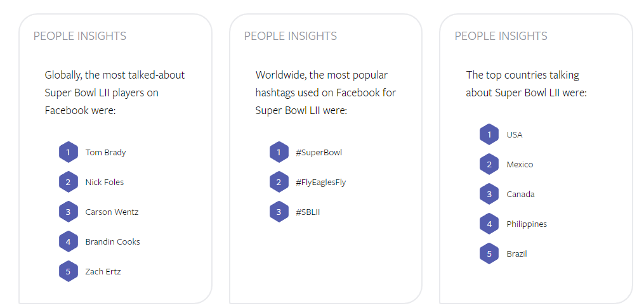
Task: Click People Insights heading in countries card
Action: 501,36
